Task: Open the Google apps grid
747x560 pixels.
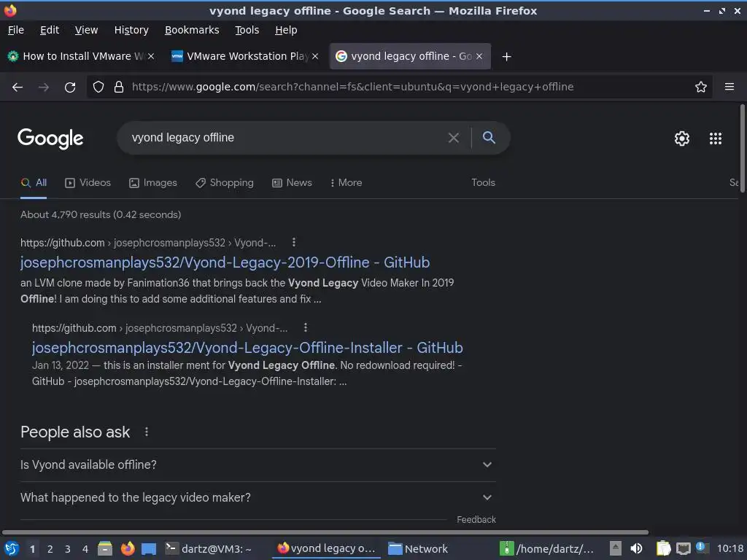Action: 716,139
